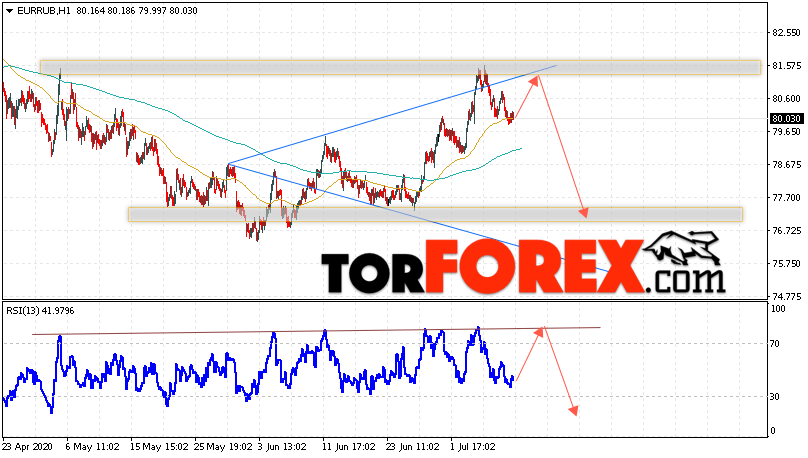This screenshot has height=458, width=808.
Task: Click the 80.600 price axis label
Action: tap(786, 98)
